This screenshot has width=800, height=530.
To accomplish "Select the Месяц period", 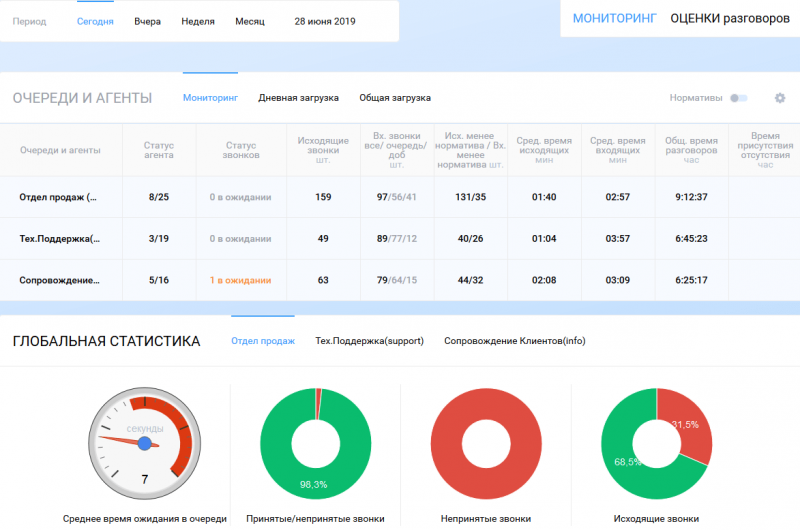I will (x=250, y=21).
